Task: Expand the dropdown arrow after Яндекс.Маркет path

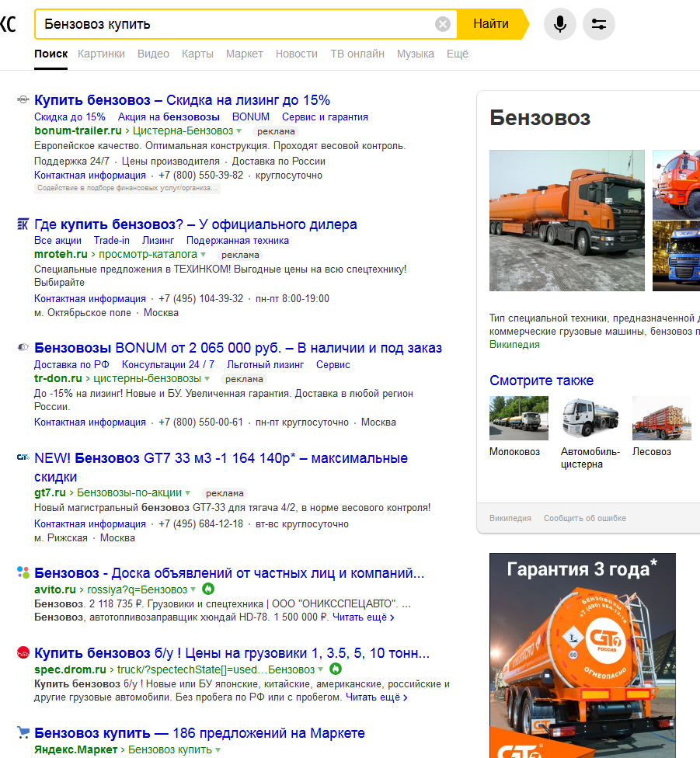Action: pyautogui.click(x=218, y=749)
